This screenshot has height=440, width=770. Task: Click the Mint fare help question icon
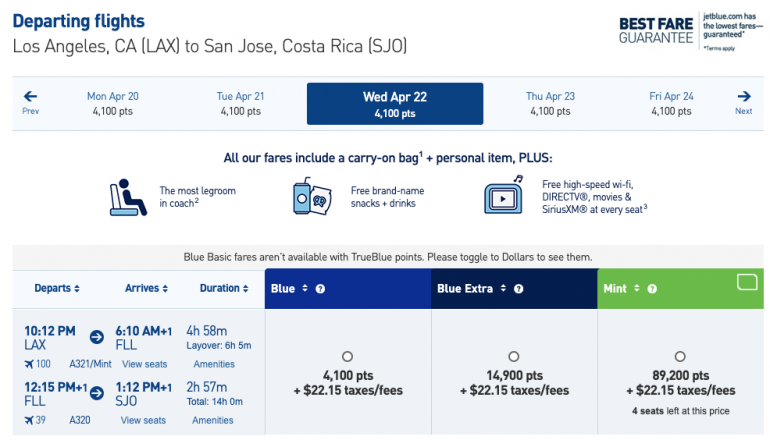click(651, 289)
